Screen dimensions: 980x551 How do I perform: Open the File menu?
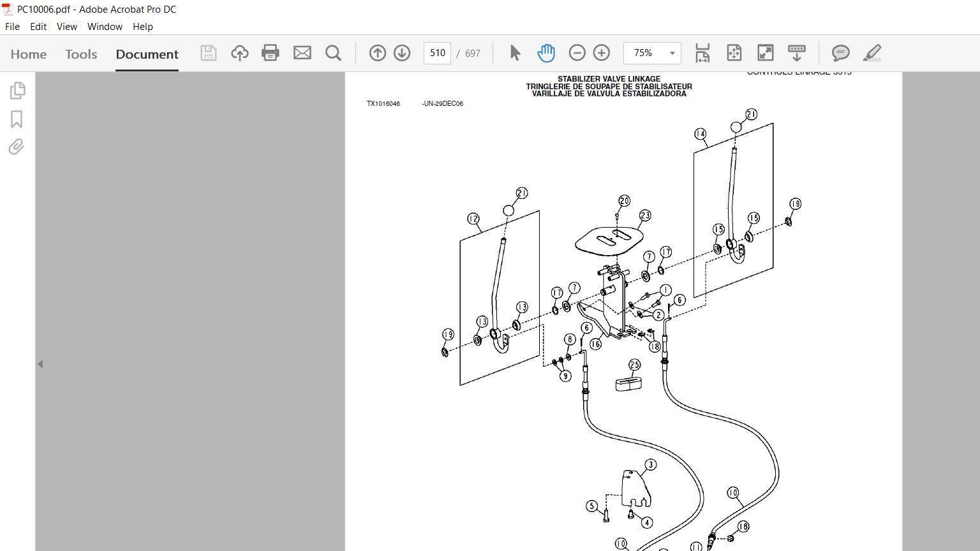coord(12,27)
